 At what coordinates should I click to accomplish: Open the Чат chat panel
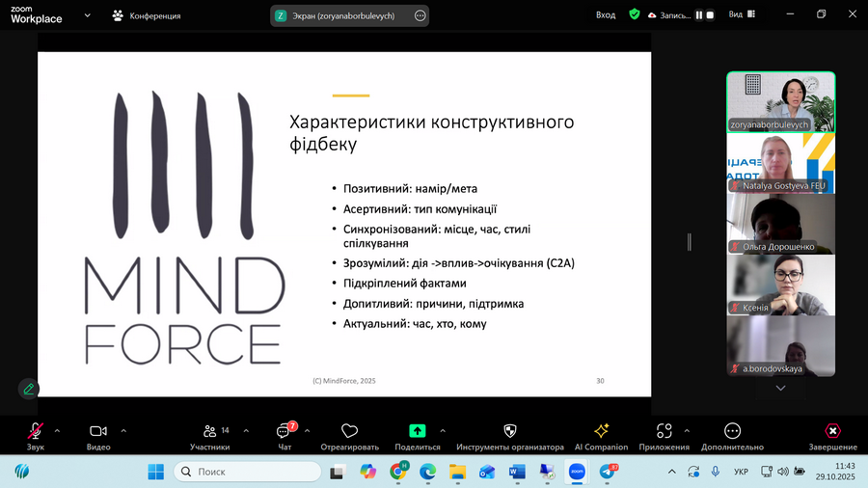coord(284,431)
